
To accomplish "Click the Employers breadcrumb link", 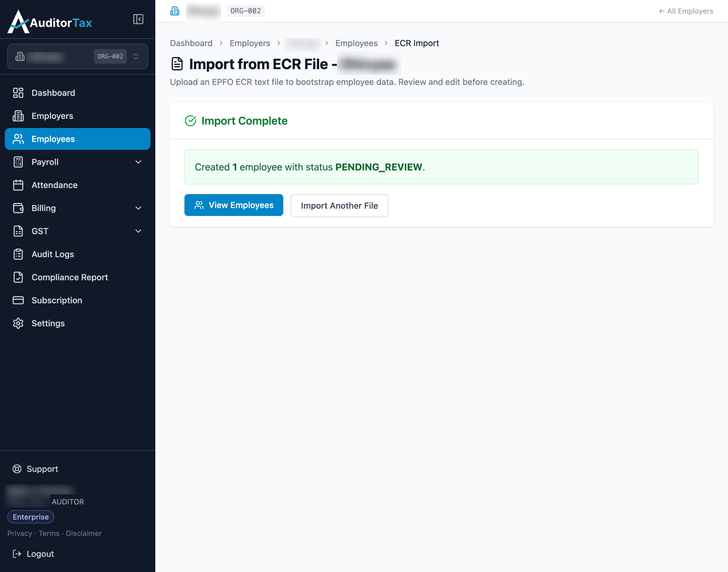I will pos(250,43).
